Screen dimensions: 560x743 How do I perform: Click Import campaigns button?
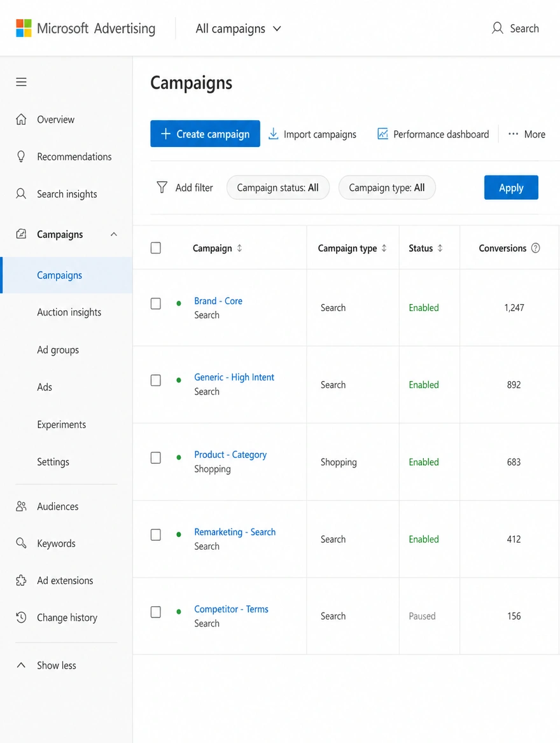tap(312, 134)
